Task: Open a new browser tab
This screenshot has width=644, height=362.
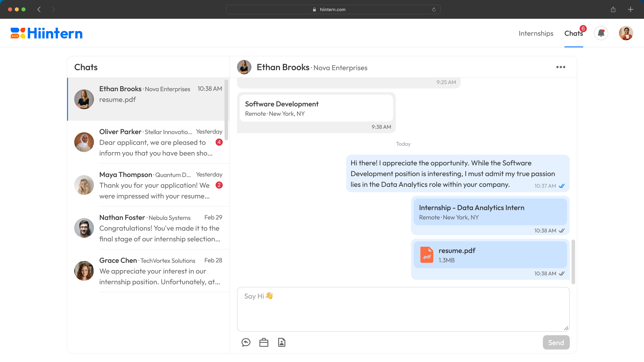Action: click(630, 9)
